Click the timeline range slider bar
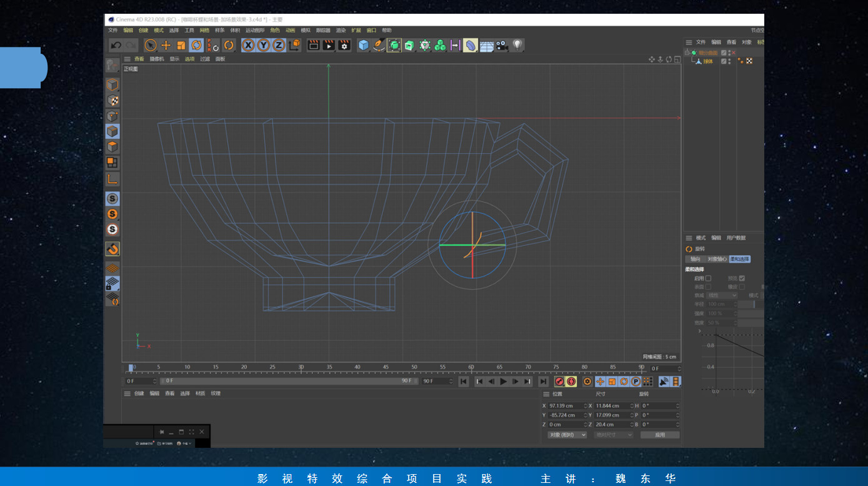The height and width of the screenshot is (486, 868). [x=287, y=381]
